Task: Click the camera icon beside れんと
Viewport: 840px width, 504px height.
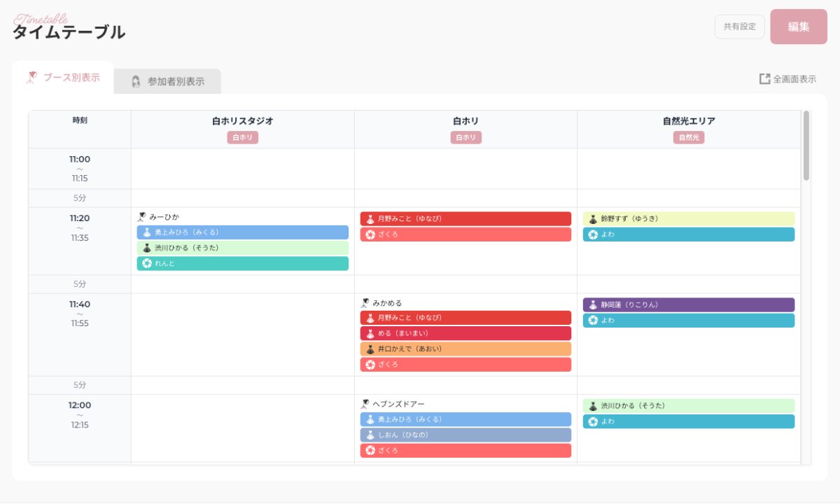Action: pos(147,263)
